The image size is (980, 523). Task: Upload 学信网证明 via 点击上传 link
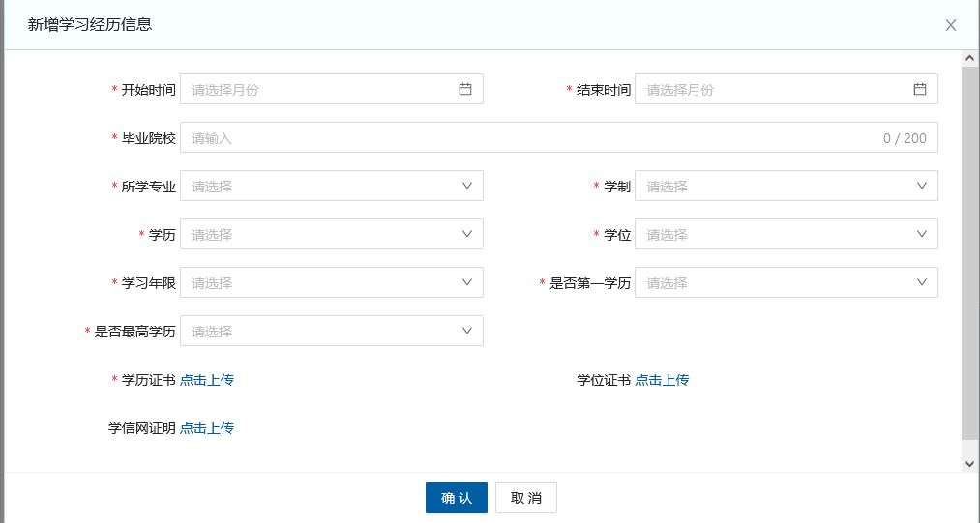pyautogui.click(x=207, y=428)
